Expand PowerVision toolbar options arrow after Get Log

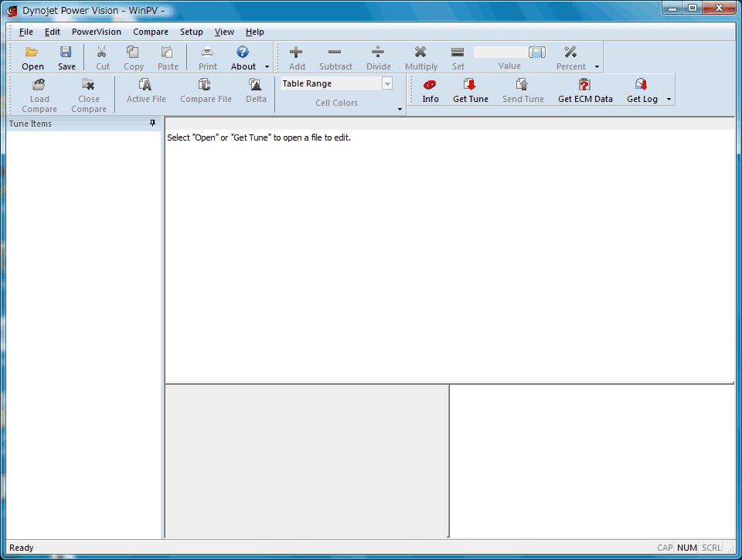(669, 100)
